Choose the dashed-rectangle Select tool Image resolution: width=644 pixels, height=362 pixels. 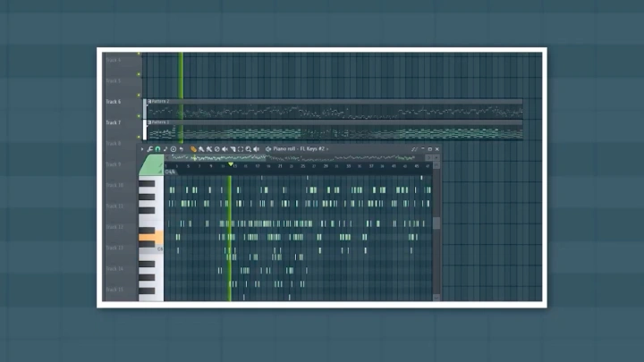tap(241, 149)
